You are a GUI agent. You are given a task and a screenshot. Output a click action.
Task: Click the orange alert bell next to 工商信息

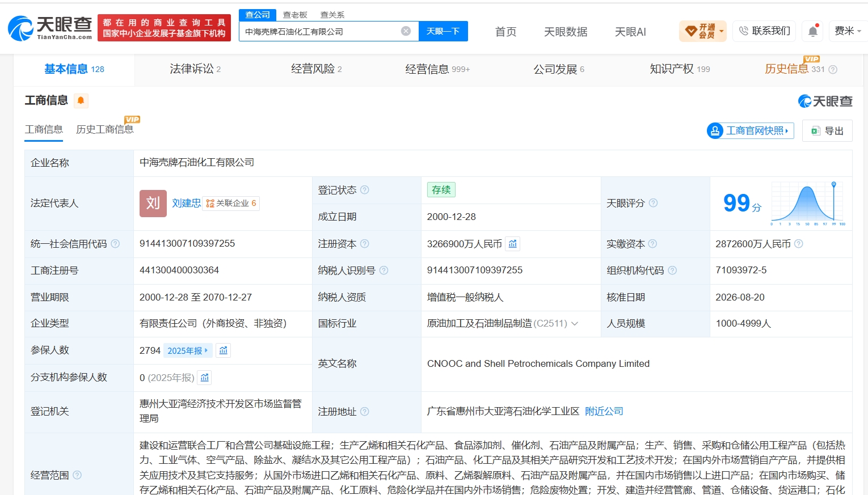pos(81,101)
